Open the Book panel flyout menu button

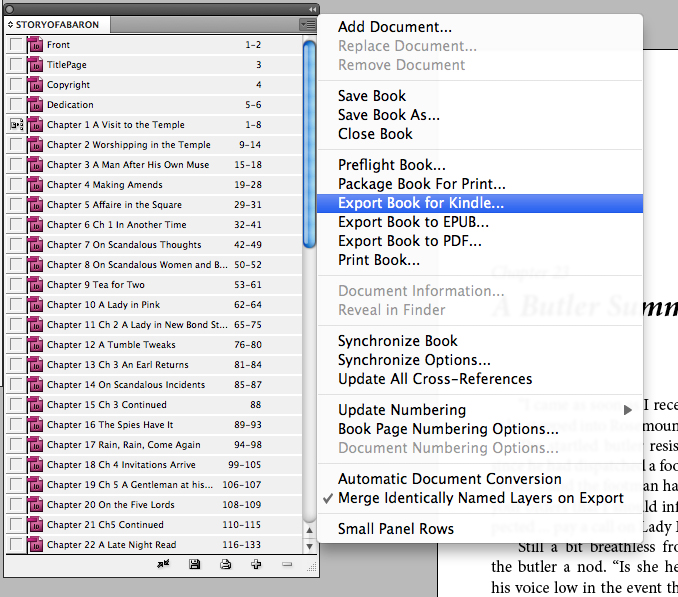pyautogui.click(x=308, y=24)
